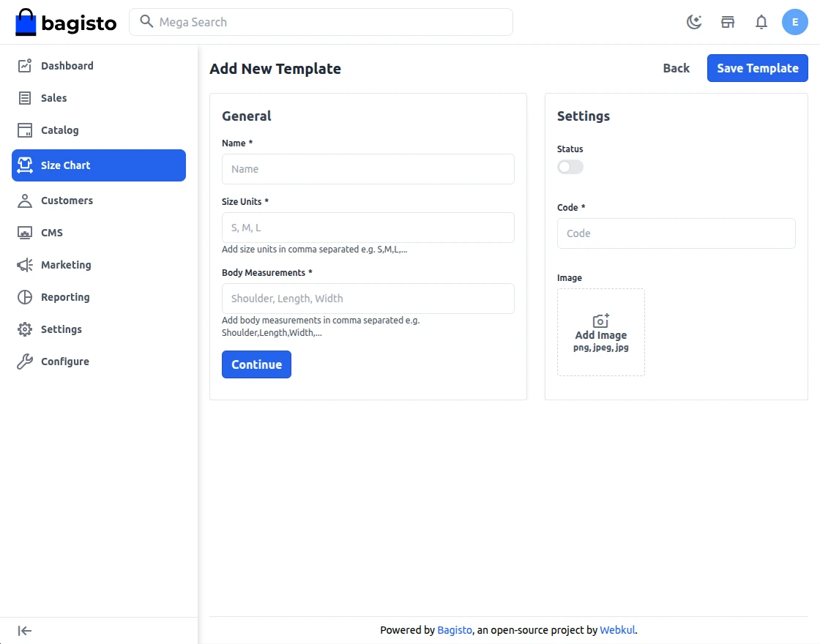Click the Back link
820x644 pixels.
pos(676,68)
